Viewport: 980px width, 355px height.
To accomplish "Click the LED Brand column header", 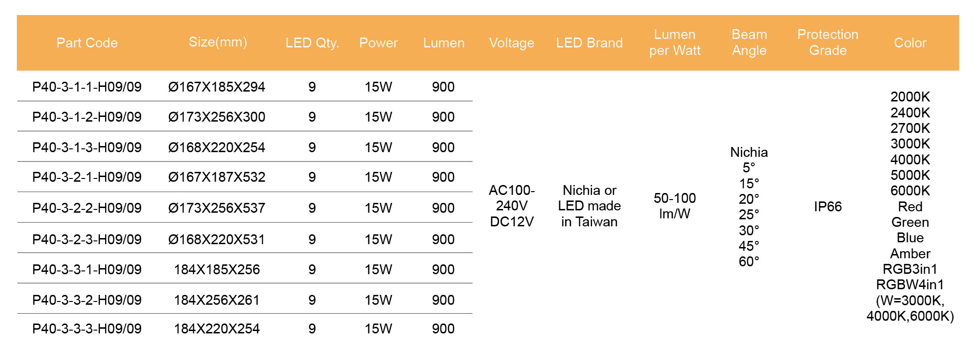I will tap(589, 43).
